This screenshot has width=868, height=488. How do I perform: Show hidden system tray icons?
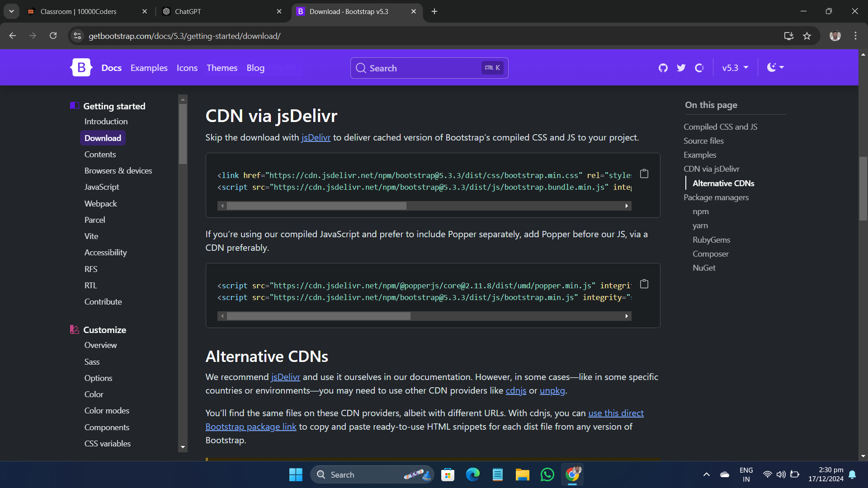(706, 474)
